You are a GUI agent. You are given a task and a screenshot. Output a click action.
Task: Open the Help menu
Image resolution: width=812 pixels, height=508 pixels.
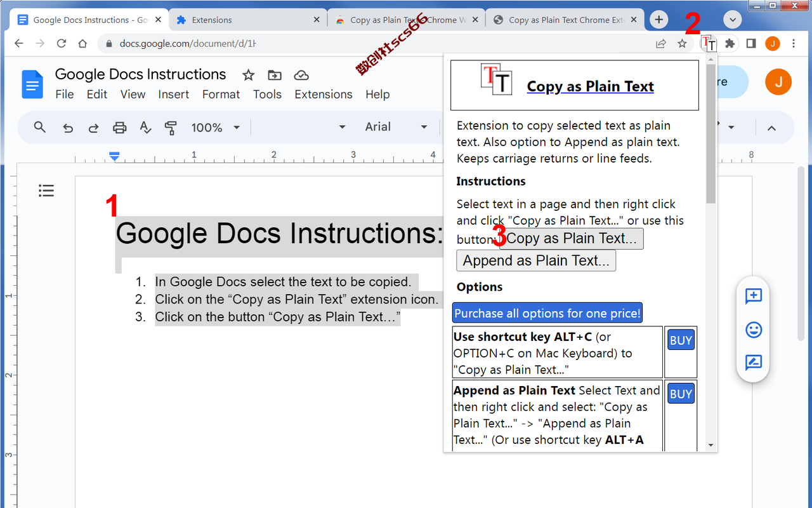[377, 94]
